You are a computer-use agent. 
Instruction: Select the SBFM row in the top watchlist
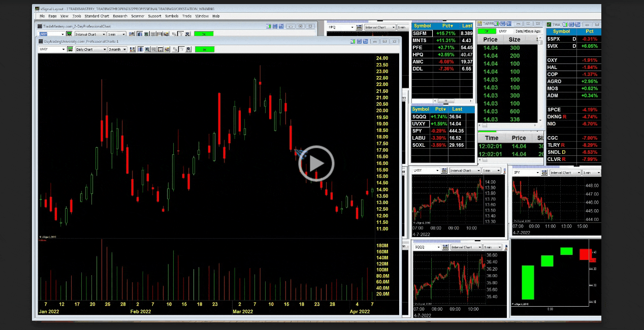(x=442, y=33)
